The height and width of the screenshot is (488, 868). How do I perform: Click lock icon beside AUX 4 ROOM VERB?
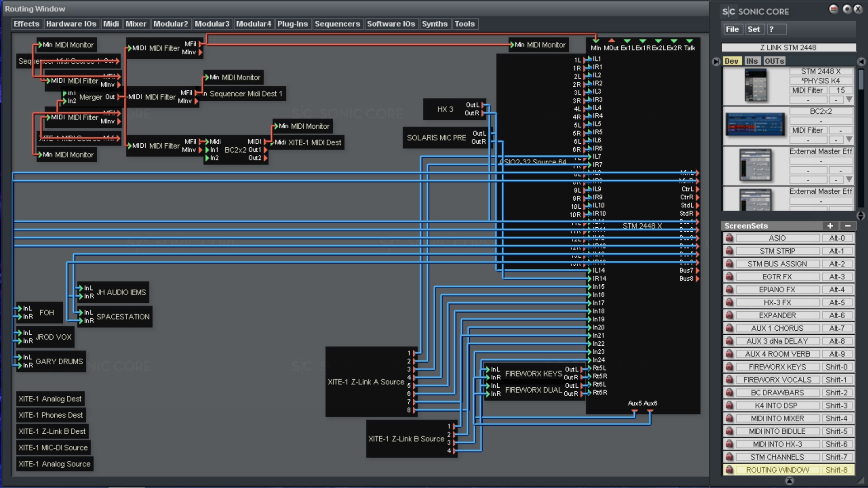729,354
